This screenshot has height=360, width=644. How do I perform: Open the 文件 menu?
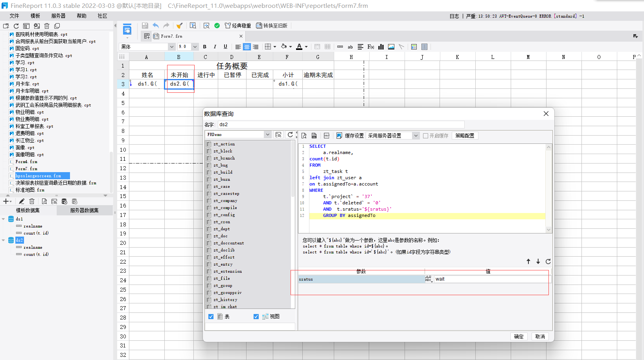pyautogui.click(x=15, y=16)
